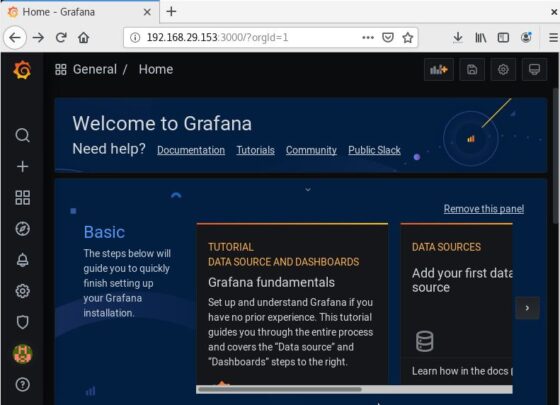Click the 'Welcome to Grafana' heading
This screenshot has width=560, height=405.
click(x=162, y=124)
